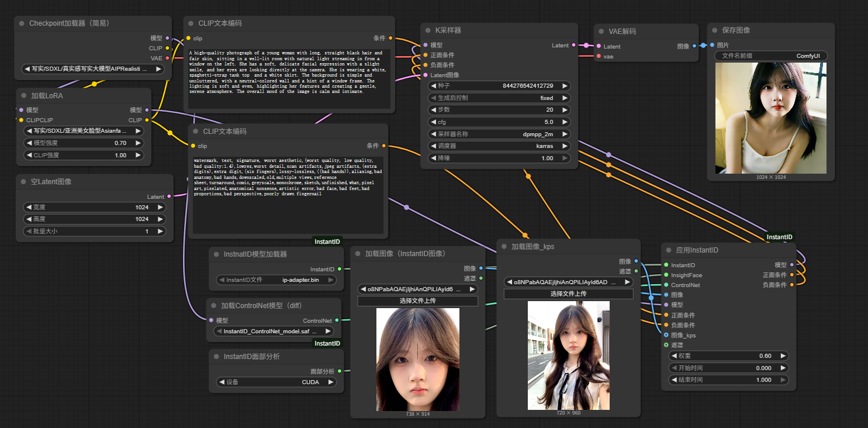Click the 负面条件 input port on K采样器
Screen dimensions: 868x428
(425, 65)
